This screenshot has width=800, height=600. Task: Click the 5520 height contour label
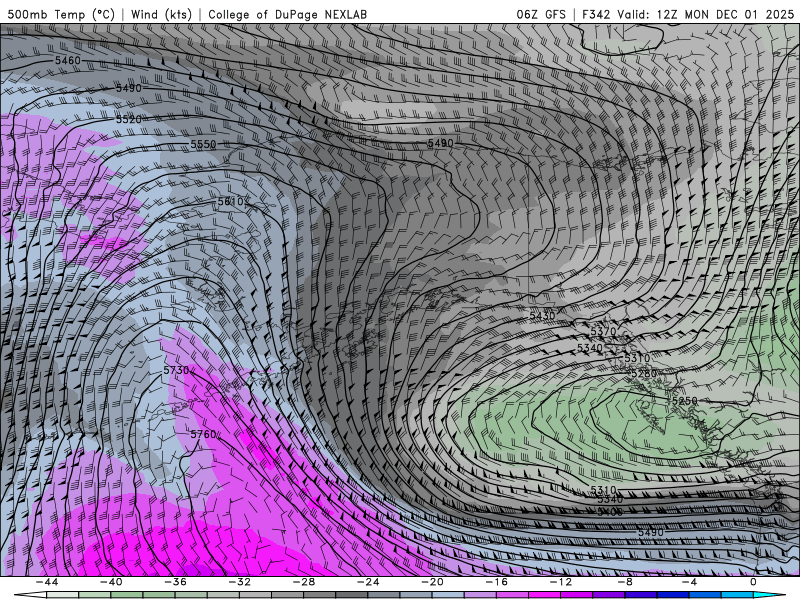coord(129,119)
